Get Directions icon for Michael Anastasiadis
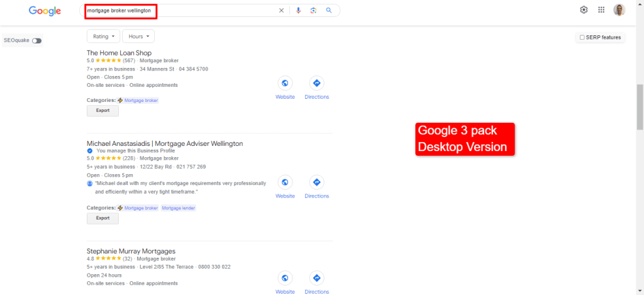644x295 pixels. (x=317, y=182)
